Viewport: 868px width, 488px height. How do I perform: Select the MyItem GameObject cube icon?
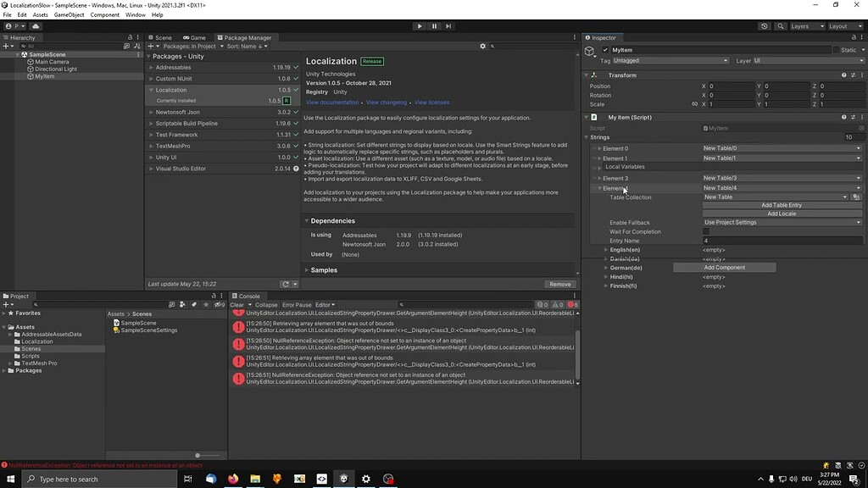591,49
